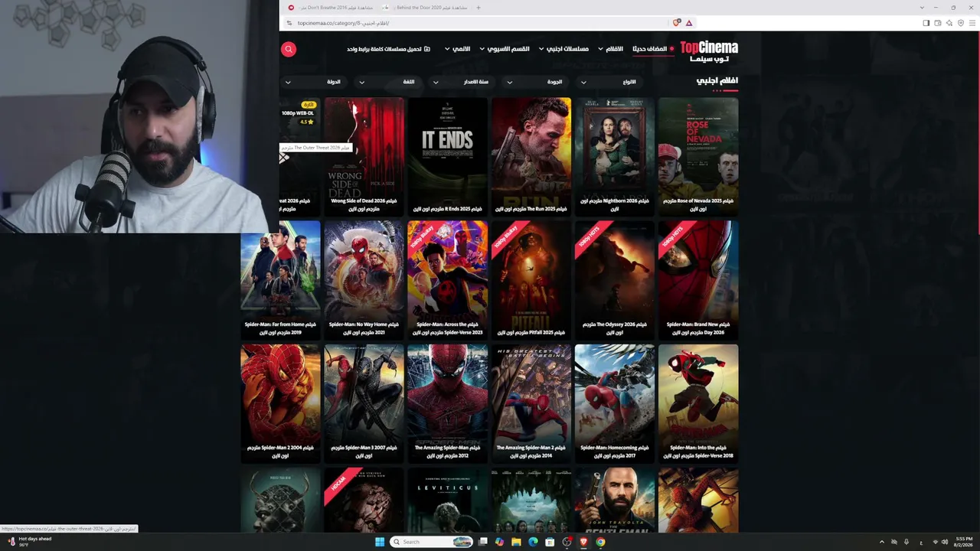Launch Copilot from the taskbar
This screenshot has width=980, height=551.
[499, 542]
